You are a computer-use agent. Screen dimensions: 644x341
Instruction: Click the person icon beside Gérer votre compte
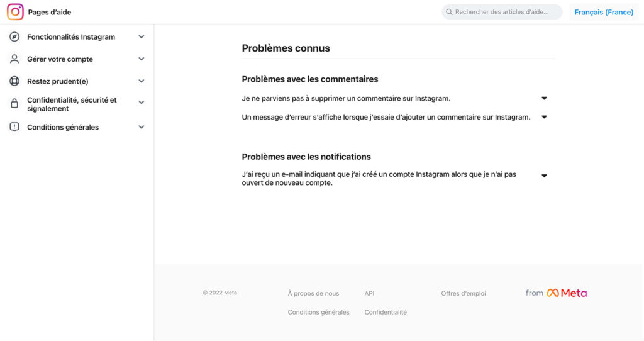[14, 59]
